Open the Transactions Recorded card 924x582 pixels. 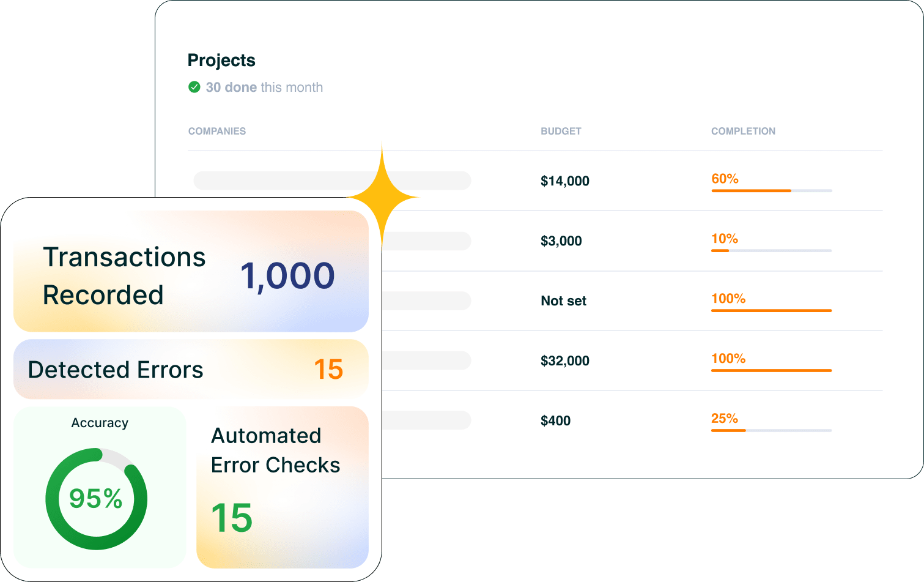click(191, 272)
